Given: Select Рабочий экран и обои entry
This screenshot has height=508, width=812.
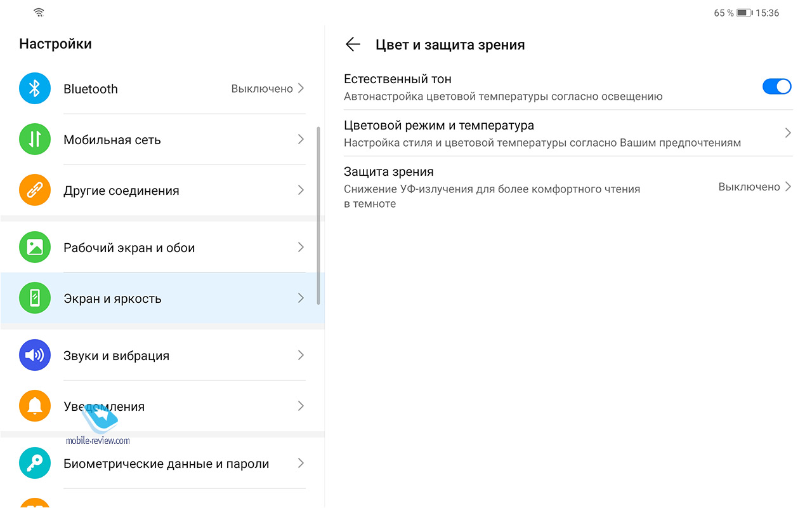Looking at the screenshot, I should [x=129, y=248].
